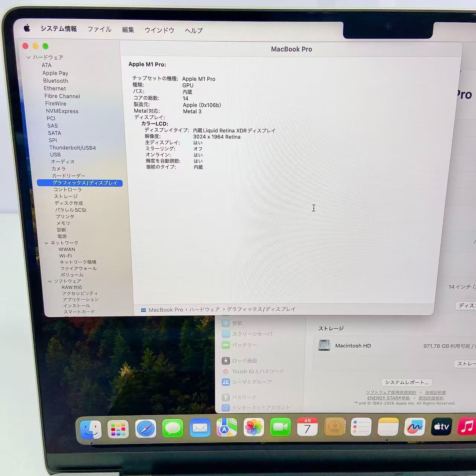Open ユーザとグループ in System Settings sidebar
This screenshot has height=476, width=476.
coord(247,382)
